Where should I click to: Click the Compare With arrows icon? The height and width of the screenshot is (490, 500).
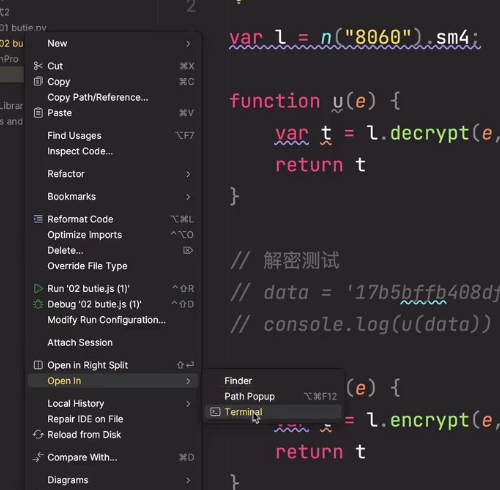click(x=38, y=457)
